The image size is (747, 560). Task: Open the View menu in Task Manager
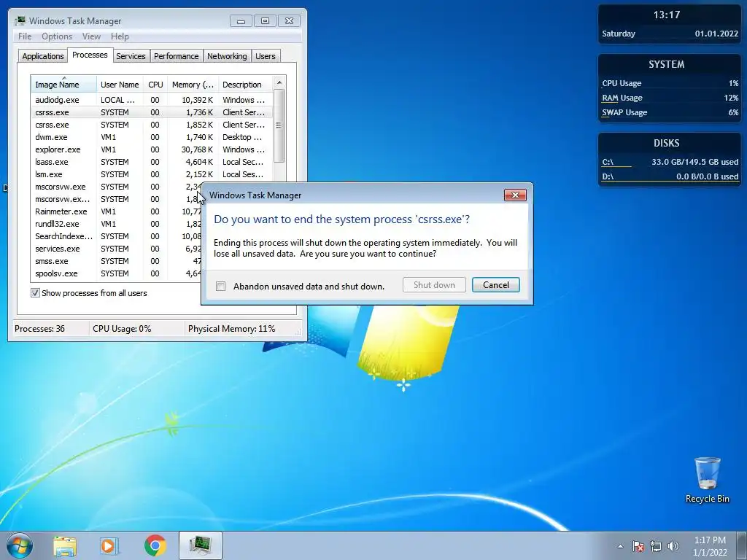click(91, 36)
